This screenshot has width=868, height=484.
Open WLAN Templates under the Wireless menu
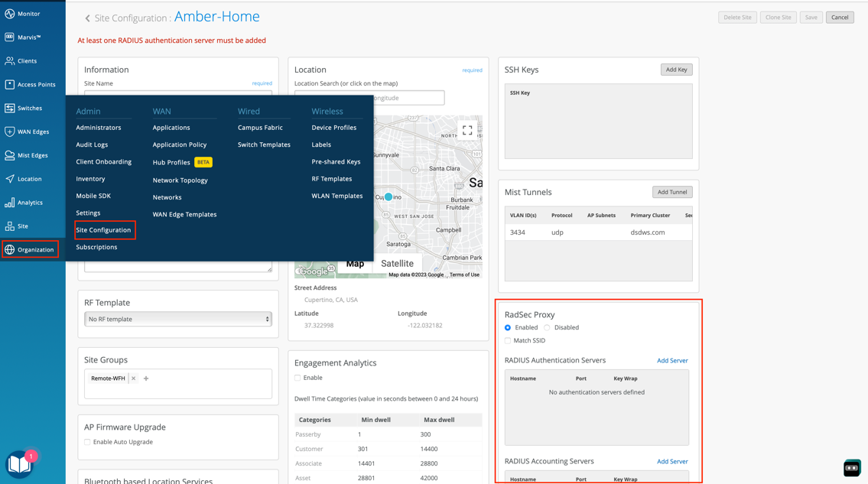pos(336,196)
